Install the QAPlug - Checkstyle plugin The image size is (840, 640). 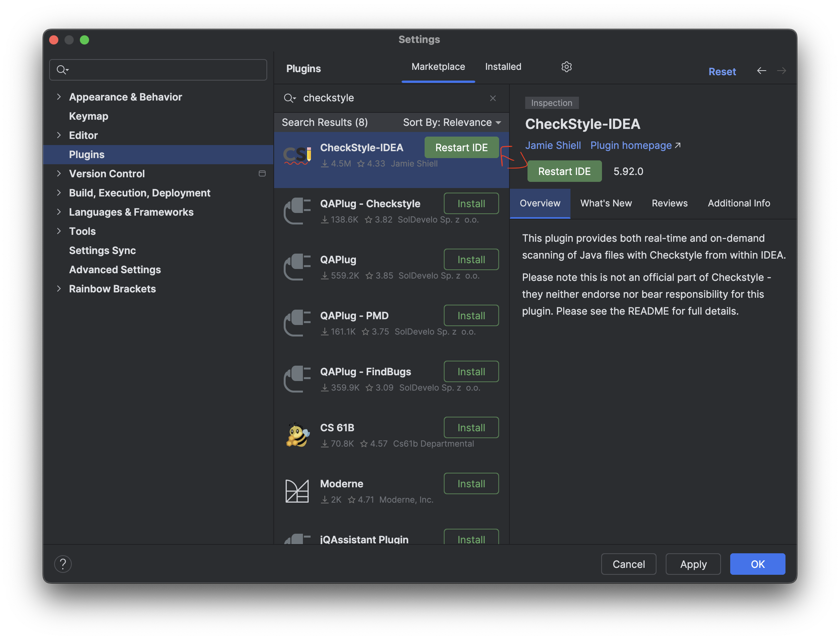click(471, 204)
